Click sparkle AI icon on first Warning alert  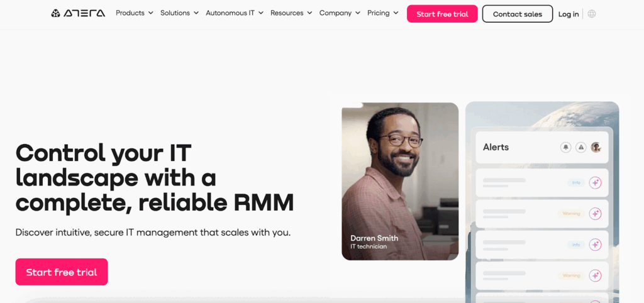pos(595,214)
